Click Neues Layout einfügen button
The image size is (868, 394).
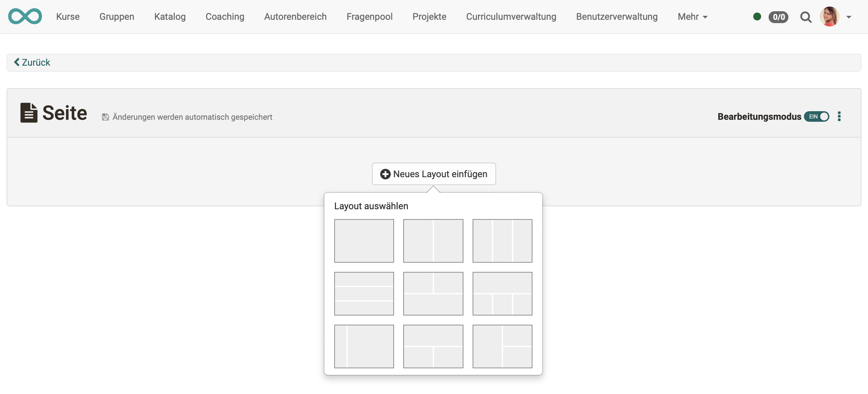pyautogui.click(x=433, y=174)
